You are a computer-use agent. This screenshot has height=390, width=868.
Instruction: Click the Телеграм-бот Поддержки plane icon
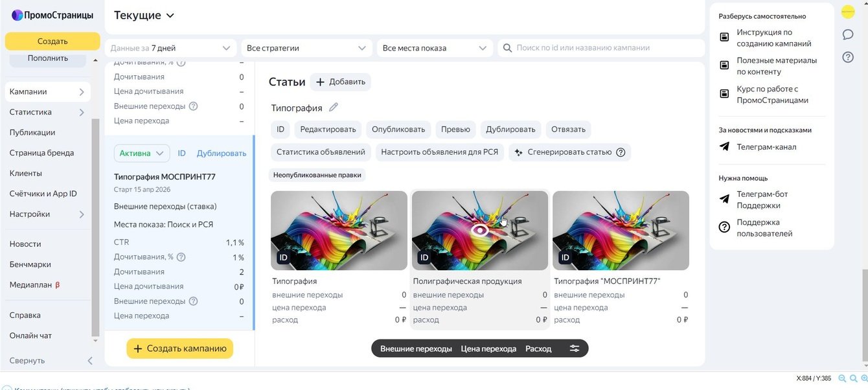coord(724,200)
